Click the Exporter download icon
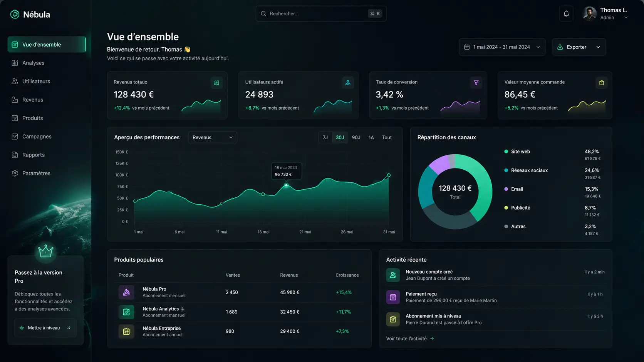 [560, 47]
